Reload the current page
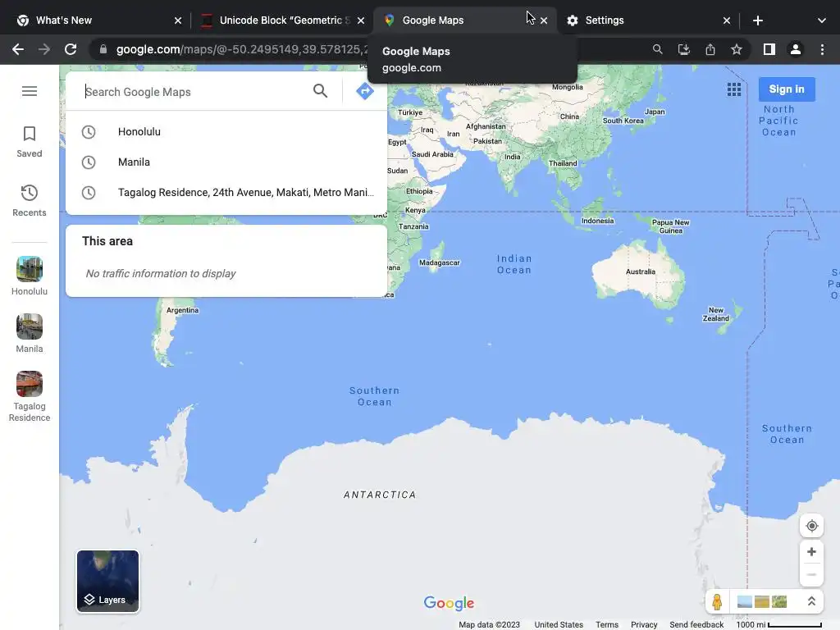This screenshot has width=840, height=630. (71, 49)
